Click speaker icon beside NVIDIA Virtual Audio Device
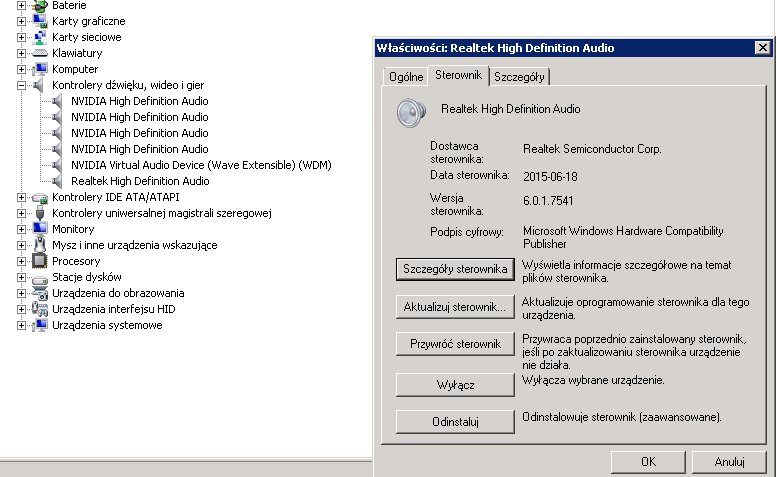The width and height of the screenshot is (776, 477). click(57, 165)
